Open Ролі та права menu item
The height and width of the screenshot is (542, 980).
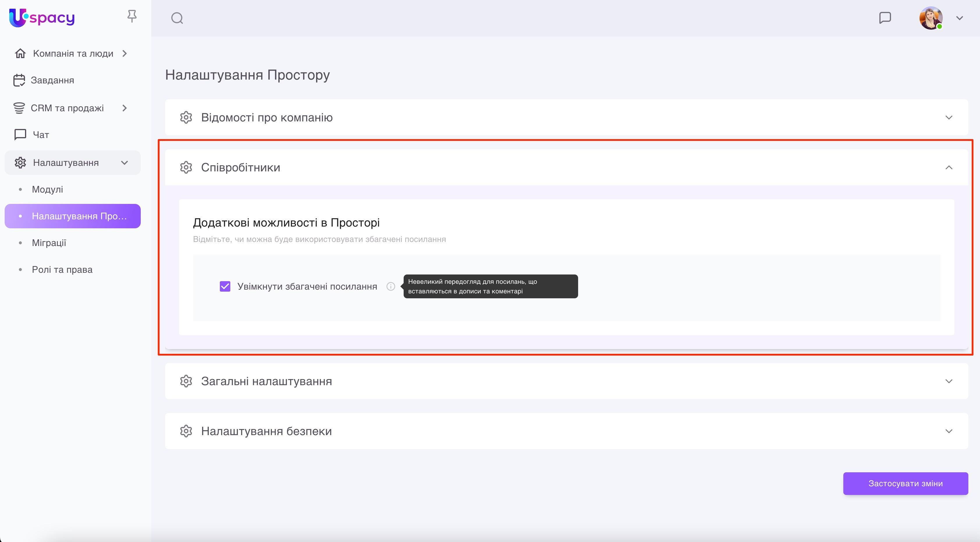coord(62,270)
